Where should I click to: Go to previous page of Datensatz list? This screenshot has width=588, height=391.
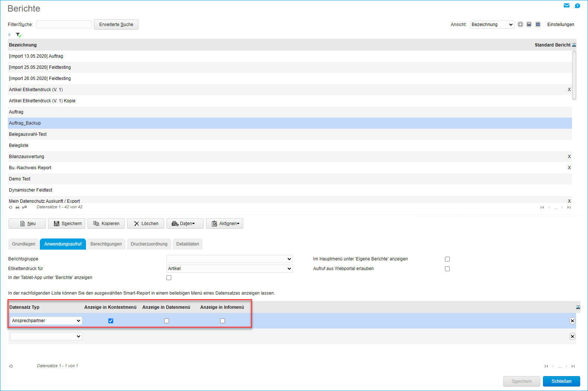click(x=553, y=366)
